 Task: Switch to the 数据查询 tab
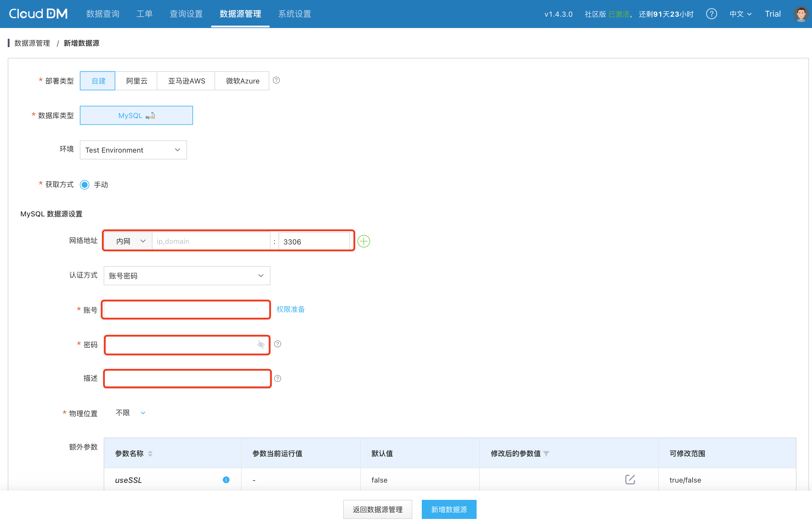click(x=103, y=14)
